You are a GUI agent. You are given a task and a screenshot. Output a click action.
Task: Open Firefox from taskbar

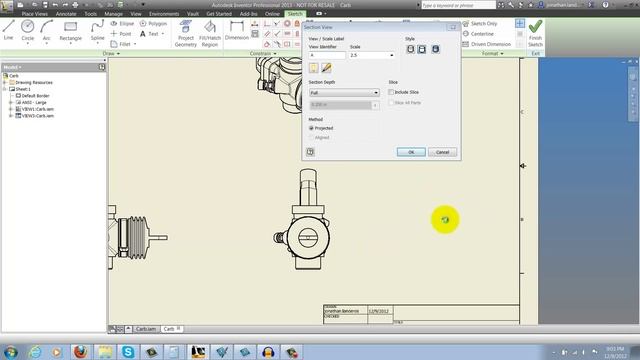point(80,351)
